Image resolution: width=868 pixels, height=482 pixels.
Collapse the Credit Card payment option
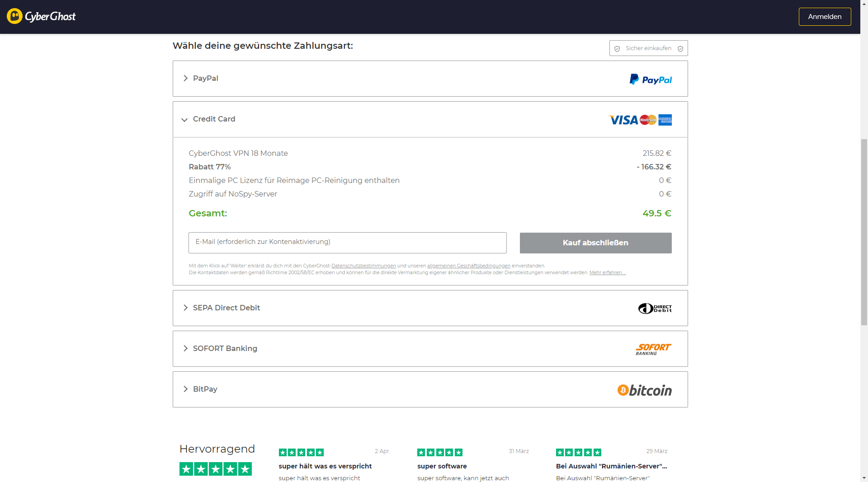click(184, 120)
